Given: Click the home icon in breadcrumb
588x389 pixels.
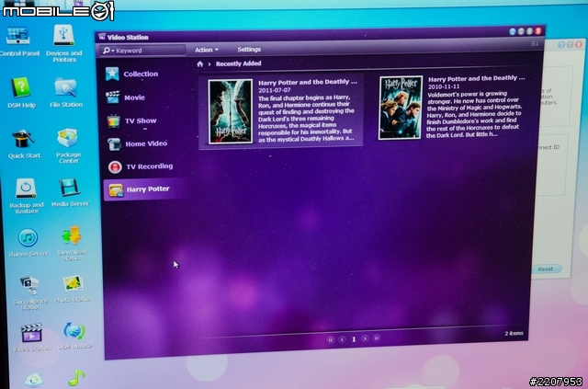Looking at the screenshot, I should (200, 63).
